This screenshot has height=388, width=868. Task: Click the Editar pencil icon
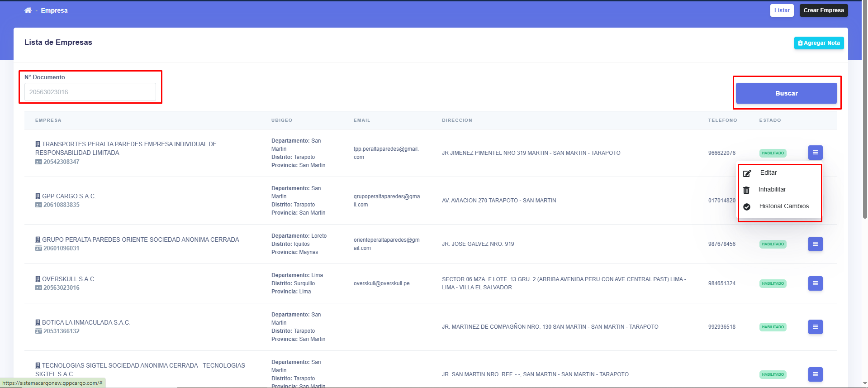747,173
